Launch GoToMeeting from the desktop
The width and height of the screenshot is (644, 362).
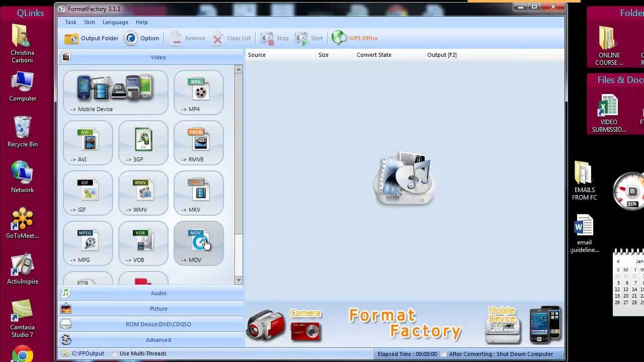coord(23,223)
